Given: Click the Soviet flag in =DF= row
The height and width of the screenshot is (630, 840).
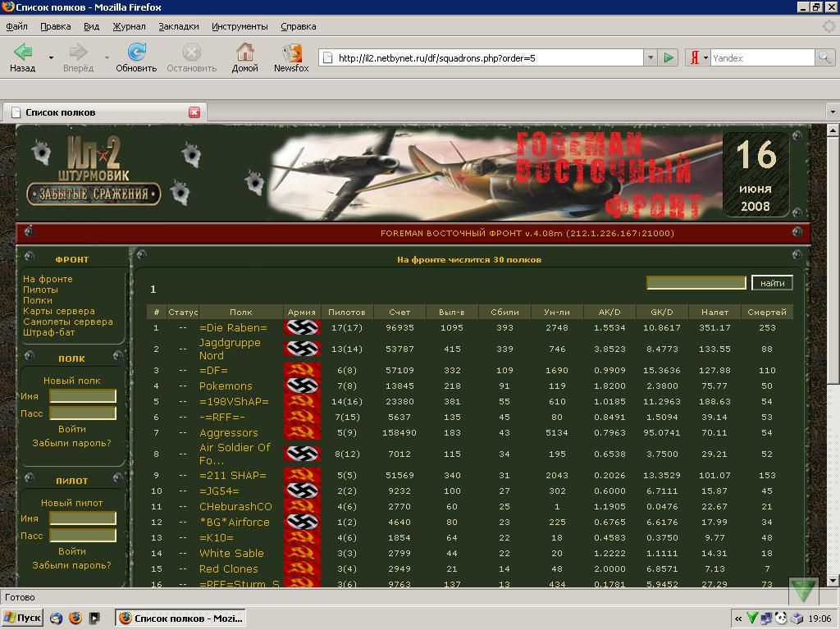Looking at the screenshot, I should tap(302, 370).
